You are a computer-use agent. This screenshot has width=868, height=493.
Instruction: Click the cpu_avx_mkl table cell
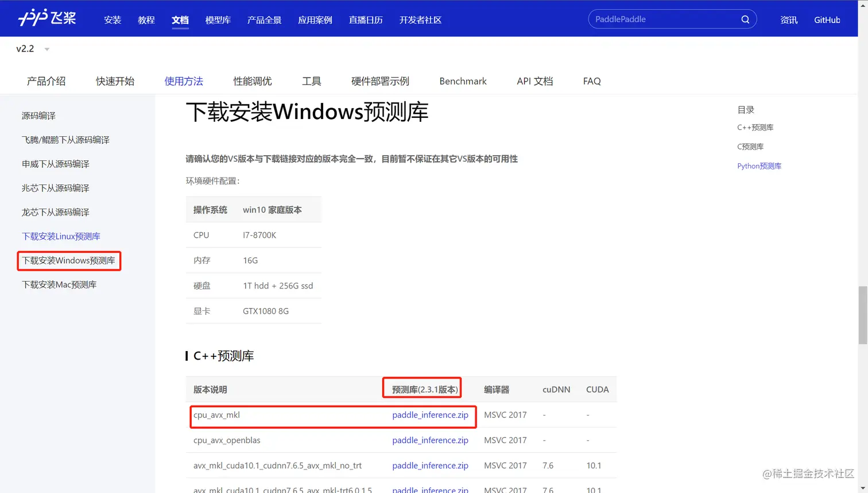coord(216,415)
